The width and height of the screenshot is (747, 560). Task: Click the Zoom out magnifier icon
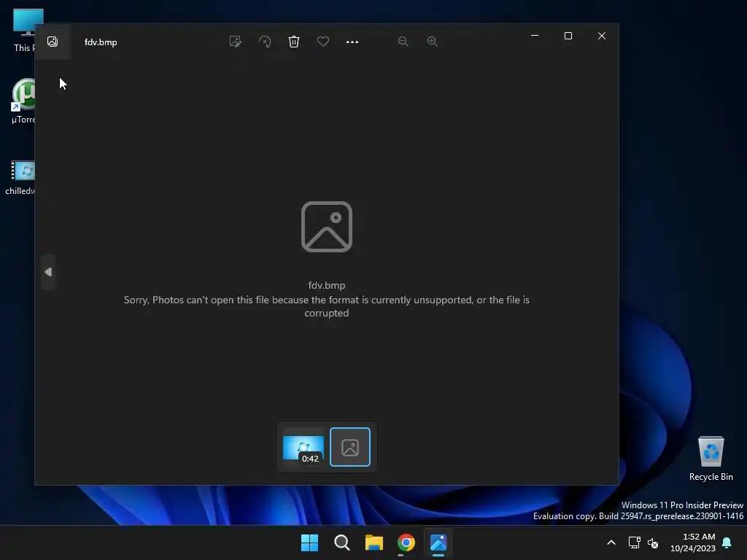pos(403,42)
